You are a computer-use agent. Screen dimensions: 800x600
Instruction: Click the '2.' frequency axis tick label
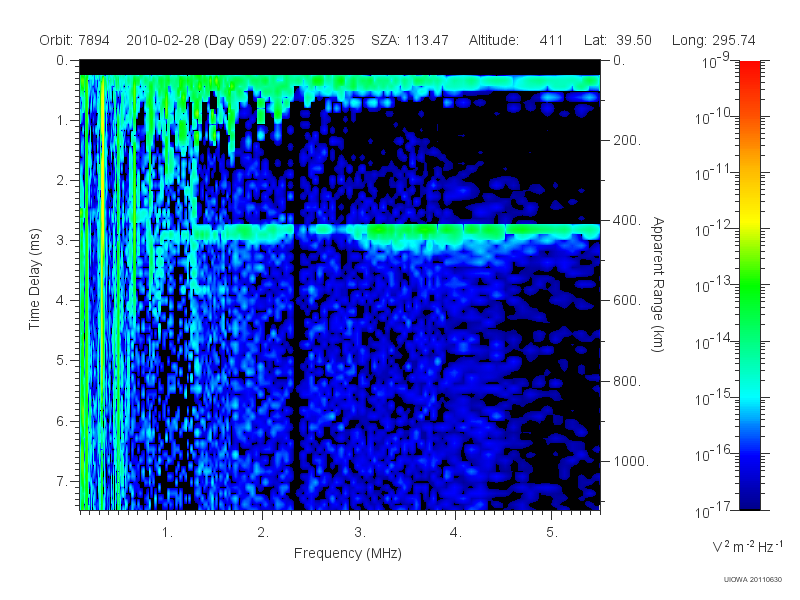coord(263,533)
